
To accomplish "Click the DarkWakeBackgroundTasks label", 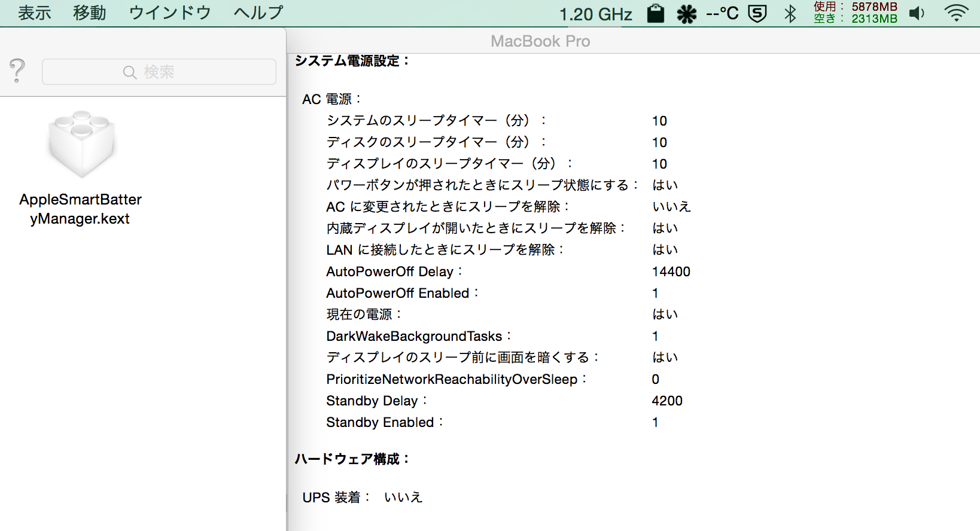I will pos(419,336).
